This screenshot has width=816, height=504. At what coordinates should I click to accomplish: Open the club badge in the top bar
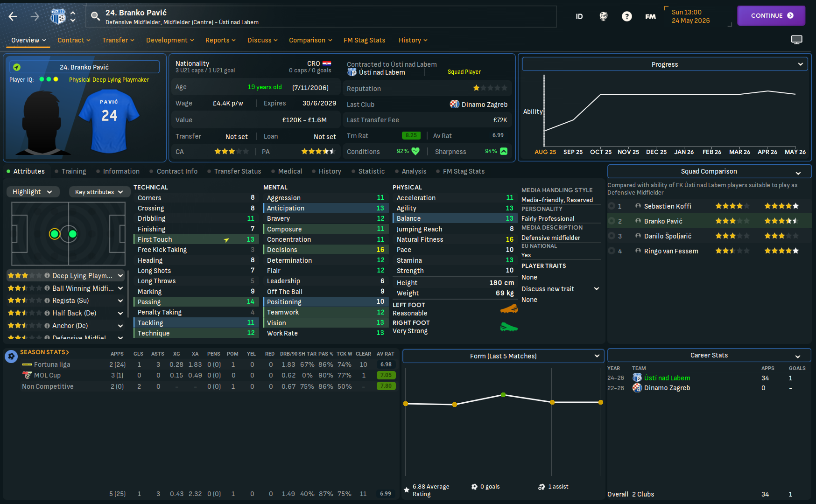58,17
